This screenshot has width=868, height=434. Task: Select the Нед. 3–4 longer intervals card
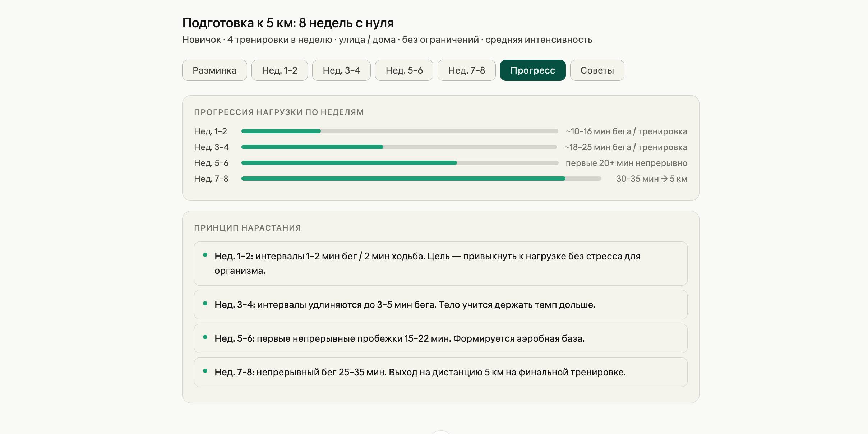click(440, 305)
